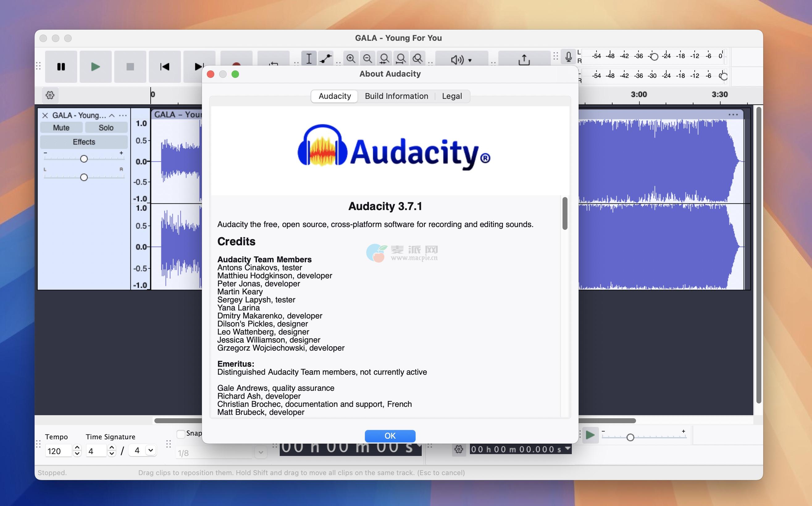Viewport: 812px width, 506px height.
Task: Solo the GALA track
Action: click(106, 128)
